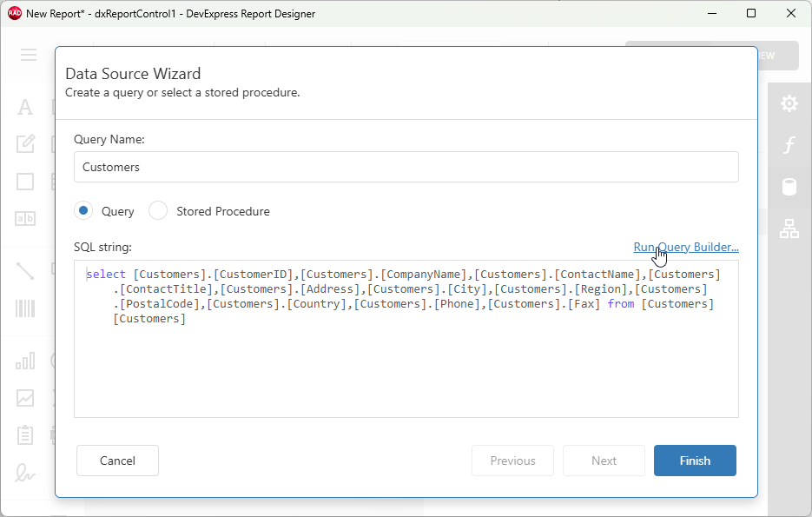Viewport: 812px width, 517px height.
Task: Select the Signature control icon
Action: pyautogui.click(x=25, y=473)
